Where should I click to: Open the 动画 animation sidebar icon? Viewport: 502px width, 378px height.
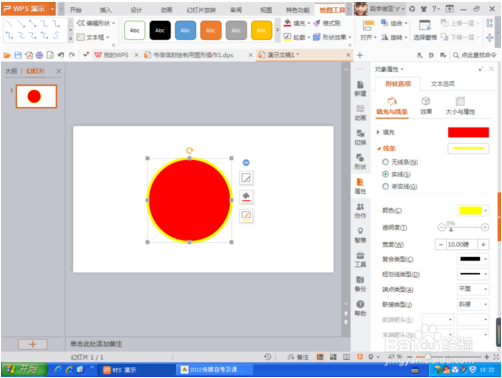tap(360, 113)
